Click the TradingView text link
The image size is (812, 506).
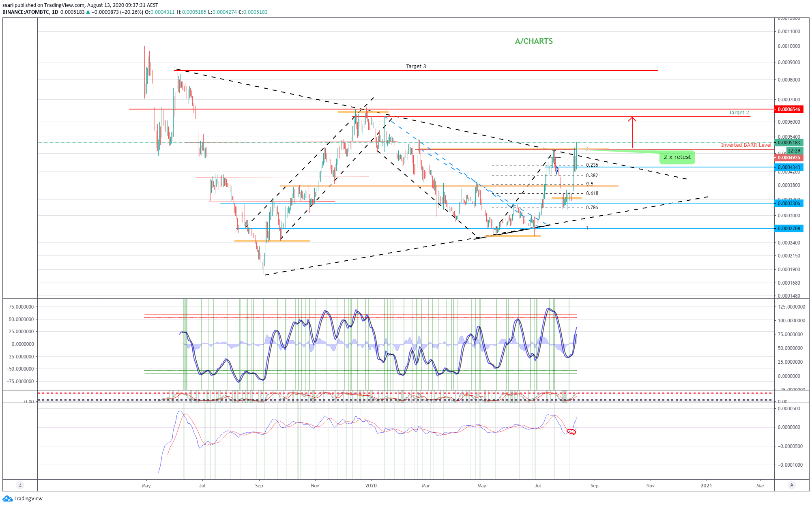28,499
